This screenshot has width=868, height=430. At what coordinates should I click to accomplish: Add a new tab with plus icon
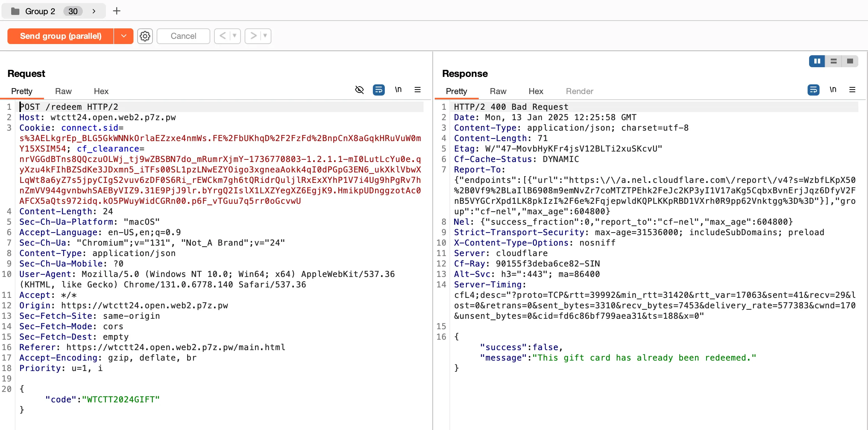coord(117,11)
